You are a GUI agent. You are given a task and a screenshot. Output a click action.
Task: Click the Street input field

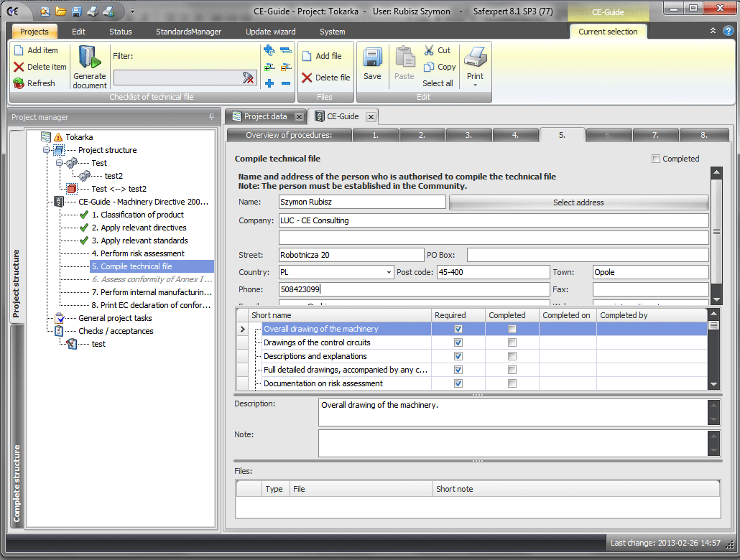coord(351,255)
